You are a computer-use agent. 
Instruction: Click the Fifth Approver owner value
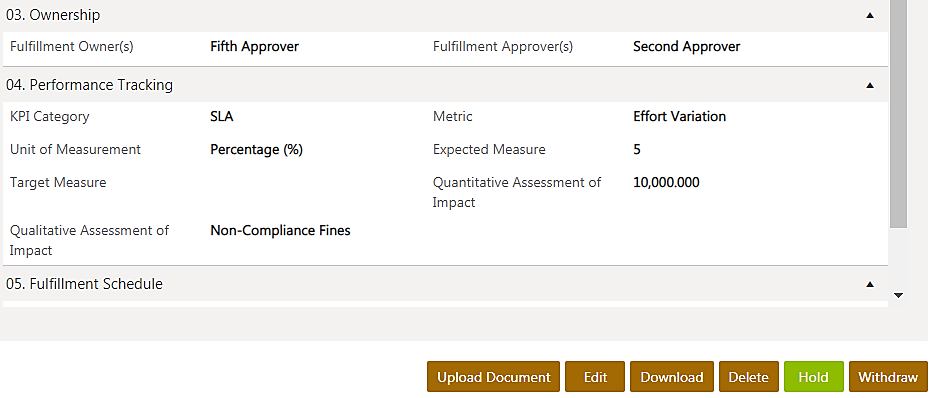click(x=254, y=47)
